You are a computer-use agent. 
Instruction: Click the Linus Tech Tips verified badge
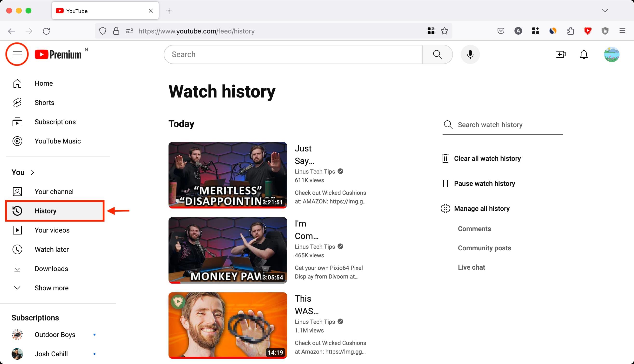(x=341, y=171)
